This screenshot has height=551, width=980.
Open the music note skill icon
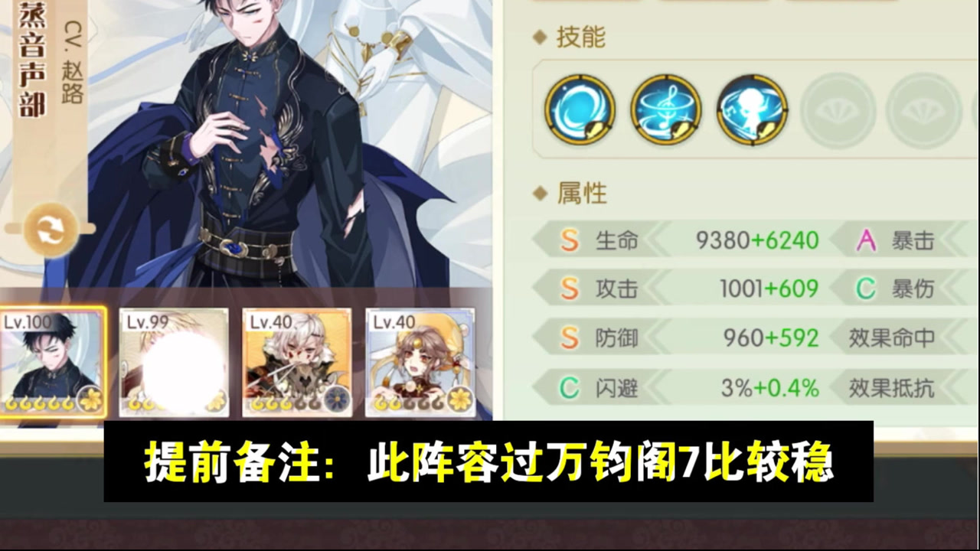pos(665,109)
